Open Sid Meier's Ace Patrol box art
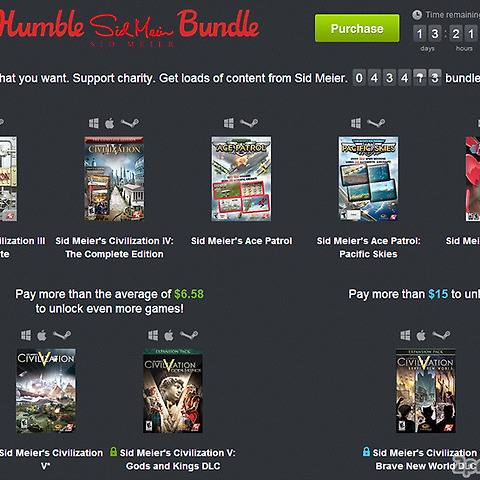This screenshot has width=480, height=480. pyautogui.click(x=241, y=179)
